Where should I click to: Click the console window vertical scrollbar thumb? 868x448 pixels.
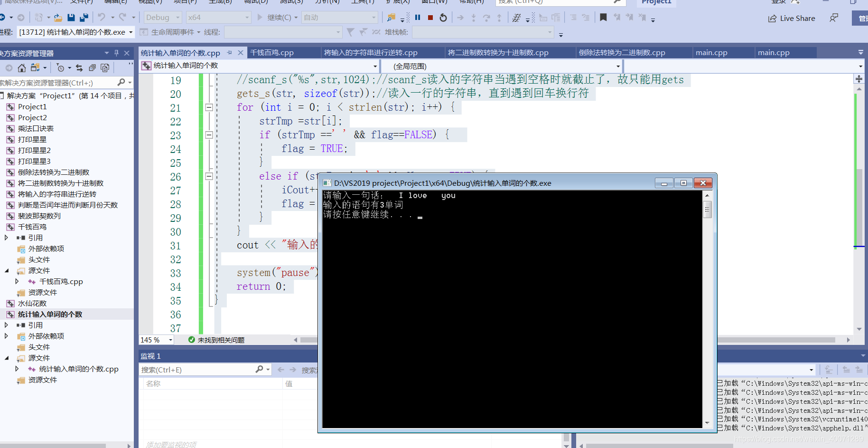click(x=707, y=209)
